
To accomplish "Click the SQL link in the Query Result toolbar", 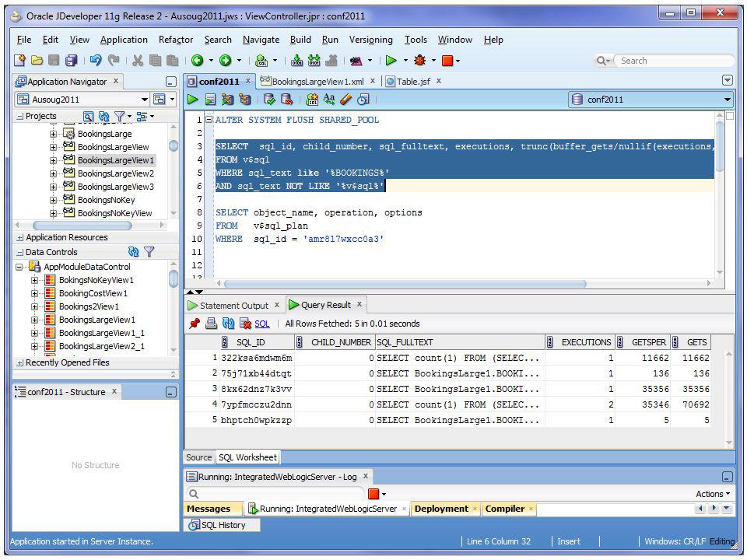I will coord(262,324).
